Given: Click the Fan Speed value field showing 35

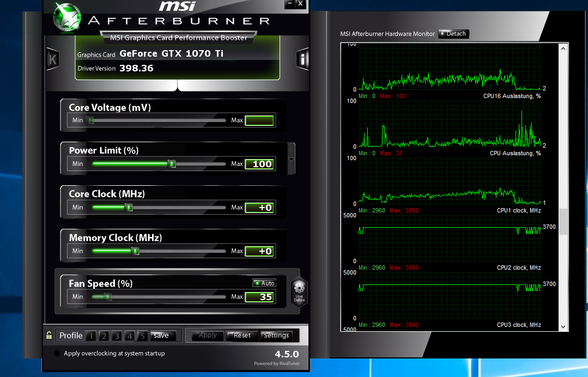Looking at the screenshot, I should pos(259,297).
